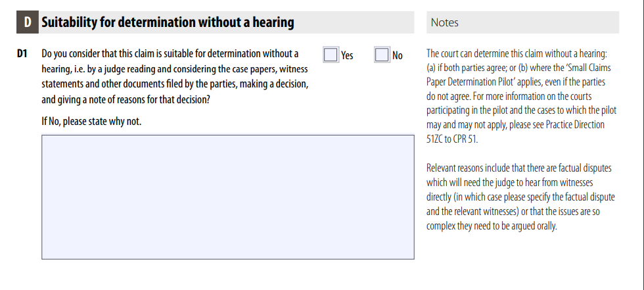The width and height of the screenshot is (644, 290).
Task: Click 'Relevant reasons include' note line
Action: point(519,168)
